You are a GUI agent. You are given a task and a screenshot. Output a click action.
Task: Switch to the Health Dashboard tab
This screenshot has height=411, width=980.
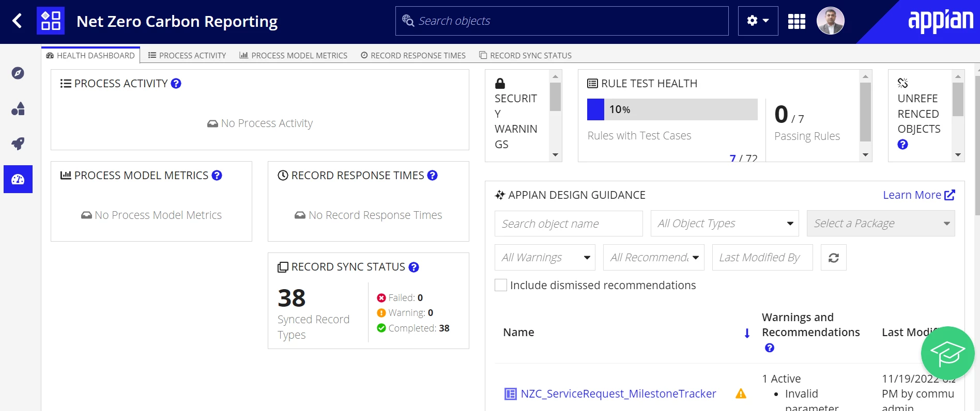pyautogui.click(x=90, y=56)
